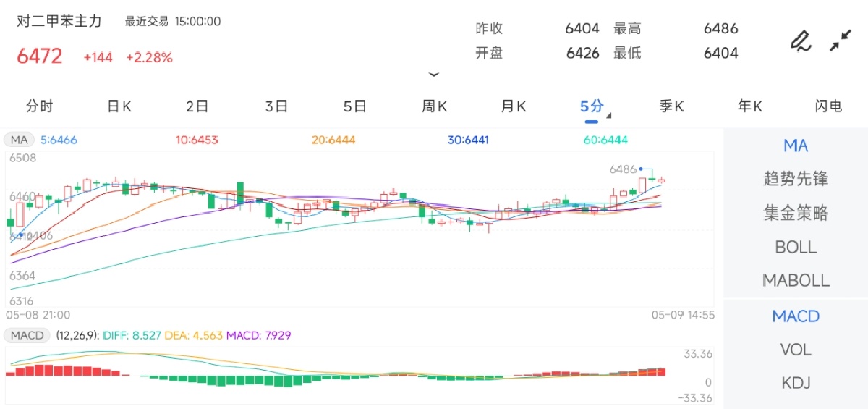This screenshot has height=409, width=868.
Task: Select the BOLL indicator
Action: pos(796,247)
